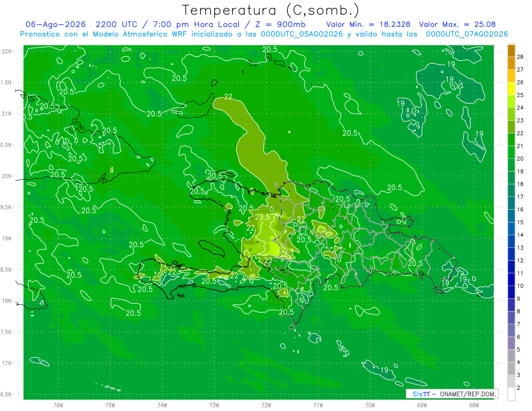Click the '21N' latitude axis label
This screenshot has width=532, height=411.
pos(6,114)
